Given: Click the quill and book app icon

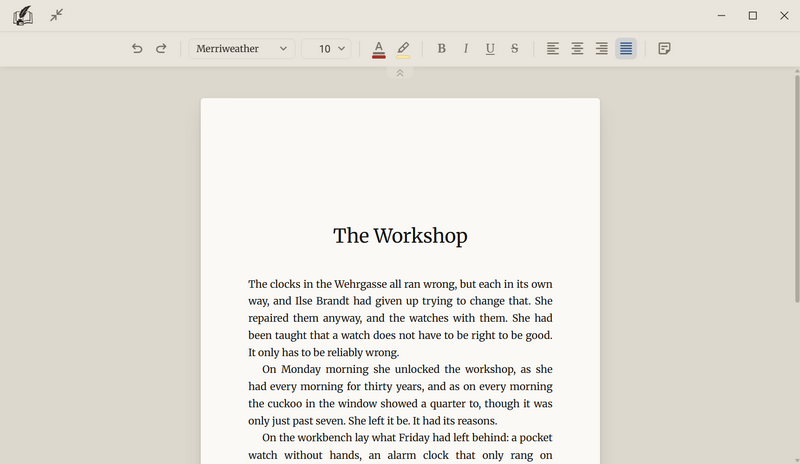Looking at the screenshot, I should point(23,15).
